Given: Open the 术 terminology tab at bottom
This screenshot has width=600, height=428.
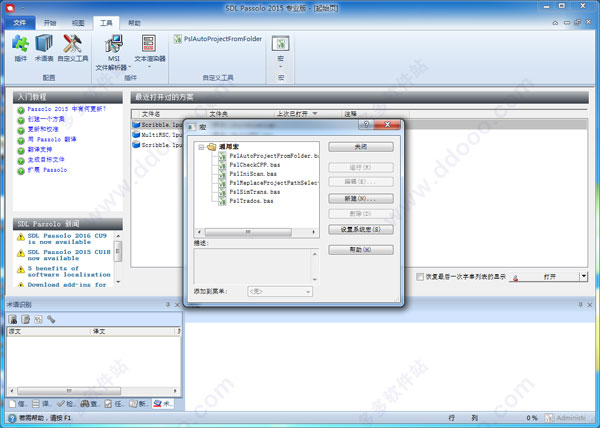Looking at the screenshot, I should tap(163, 404).
